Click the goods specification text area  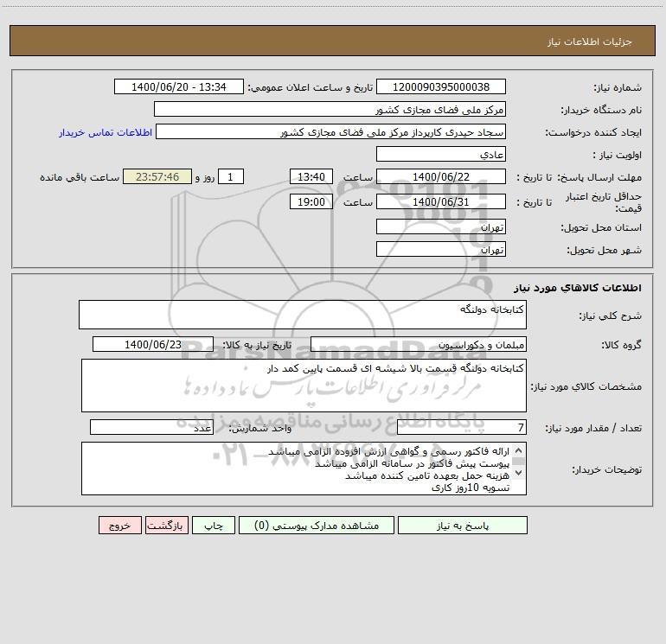pos(304,386)
